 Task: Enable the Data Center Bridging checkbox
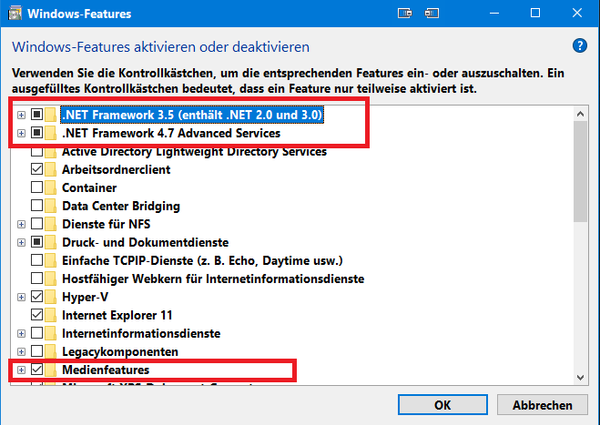coord(37,205)
